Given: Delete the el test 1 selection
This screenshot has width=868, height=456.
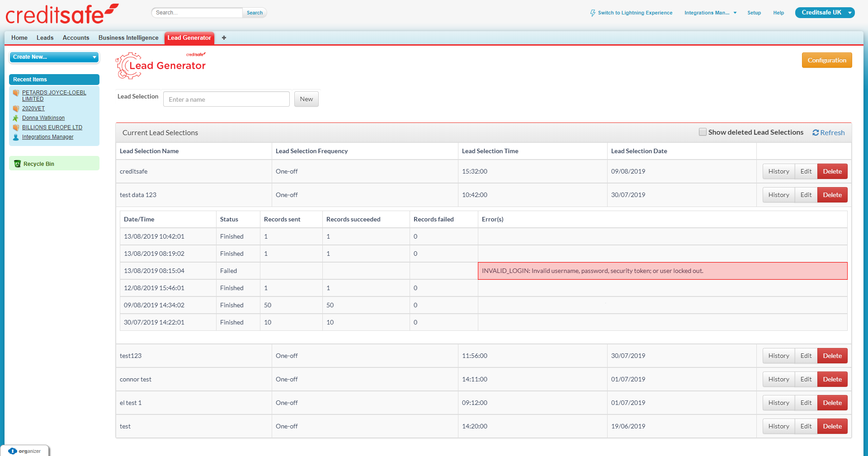Looking at the screenshot, I should pos(832,403).
